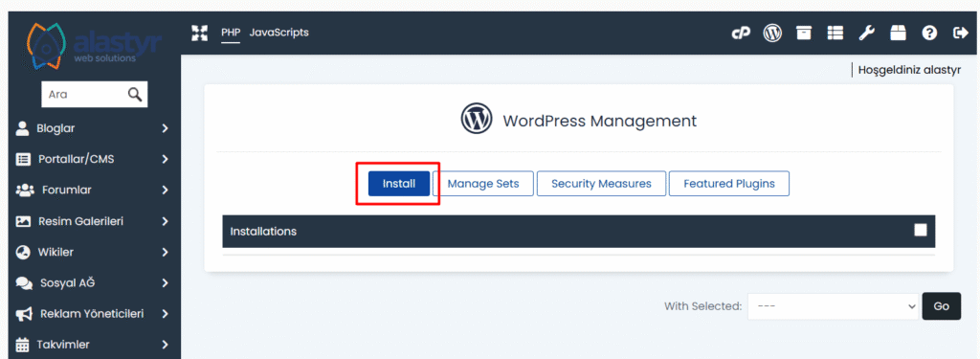Click the Portallar/CMS list icon

tap(23, 159)
